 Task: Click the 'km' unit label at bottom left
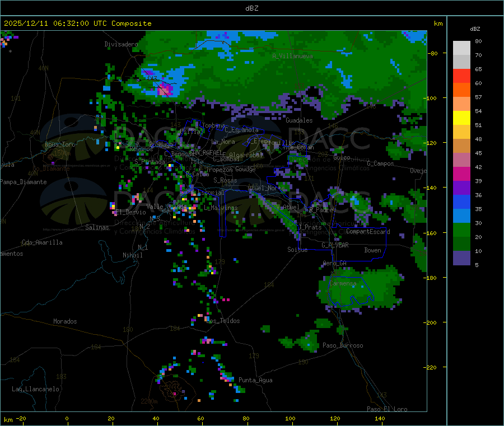(8, 420)
